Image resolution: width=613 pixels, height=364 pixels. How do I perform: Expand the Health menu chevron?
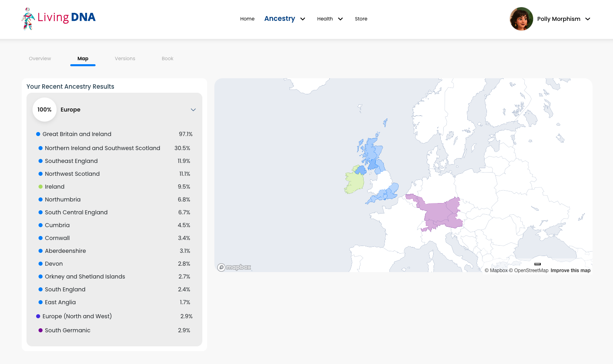click(340, 19)
